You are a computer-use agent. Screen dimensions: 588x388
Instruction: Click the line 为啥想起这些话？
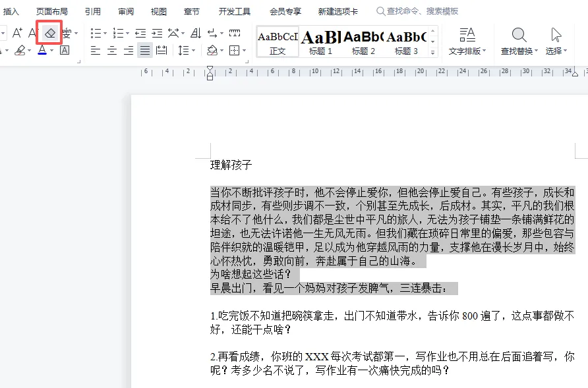point(251,275)
